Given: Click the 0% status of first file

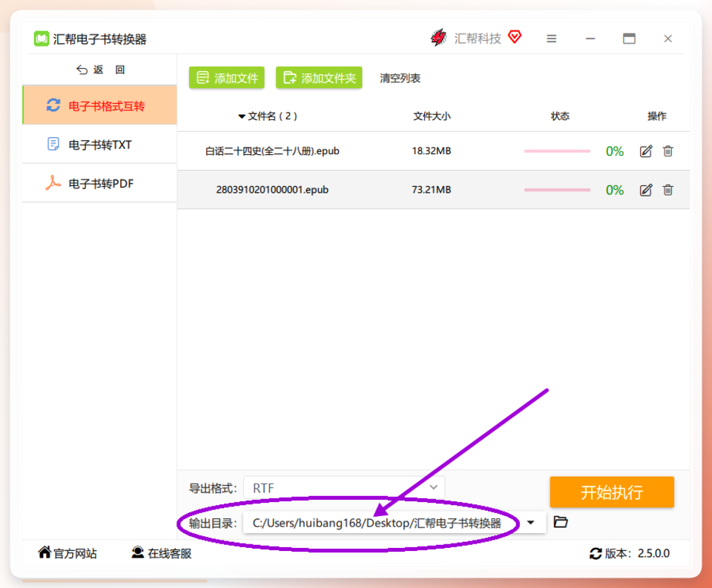Looking at the screenshot, I should click(x=614, y=151).
